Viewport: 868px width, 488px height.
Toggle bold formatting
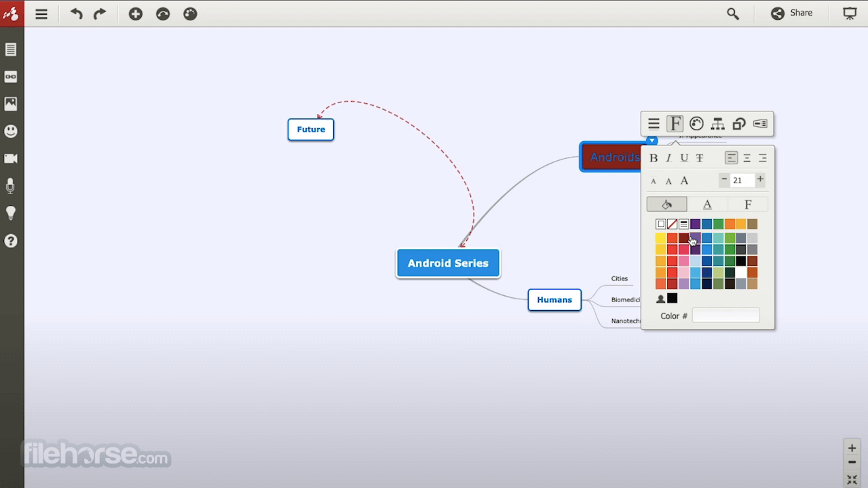(x=654, y=158)
